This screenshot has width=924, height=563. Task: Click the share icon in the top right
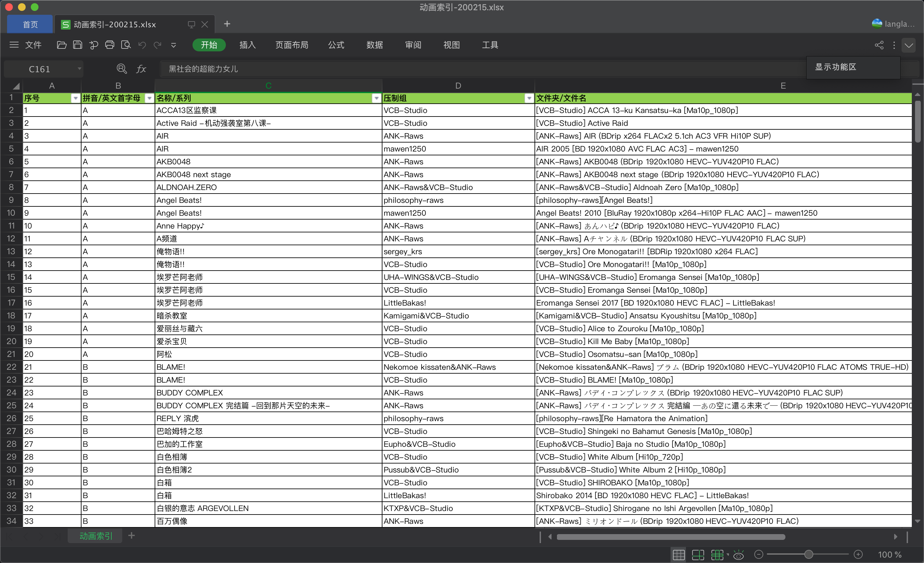point(879,45)
